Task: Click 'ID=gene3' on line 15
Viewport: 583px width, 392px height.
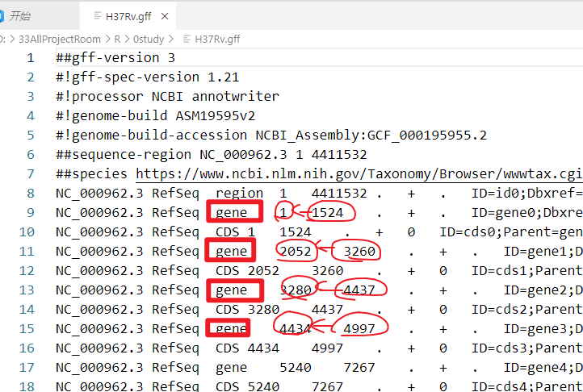Action: [535, 329]
